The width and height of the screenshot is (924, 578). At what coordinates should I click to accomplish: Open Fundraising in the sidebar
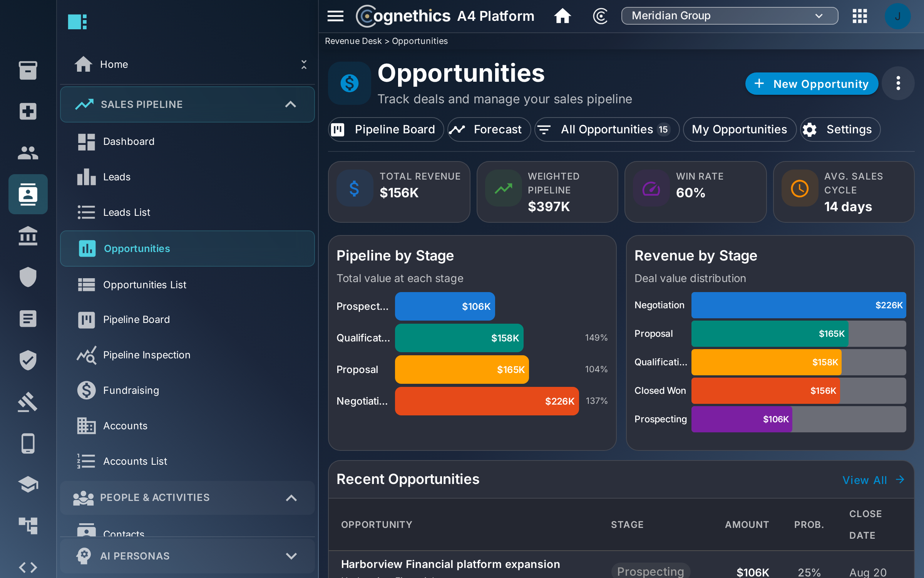[x=187, y=390]
